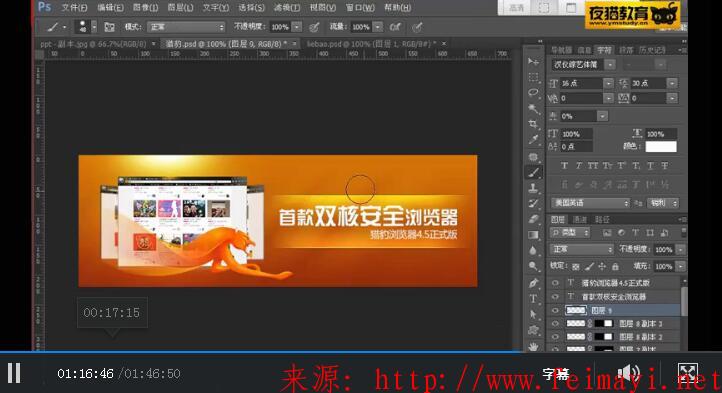The width and height of the screenshot is (722, 393).
Task: Select the Hand tool
Action: 533,346
